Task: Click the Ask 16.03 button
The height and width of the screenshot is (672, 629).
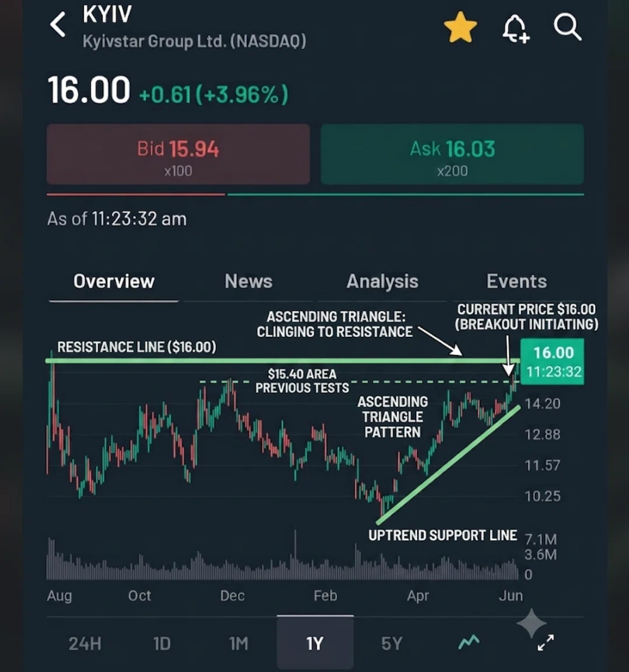Action: coord(452,154)
